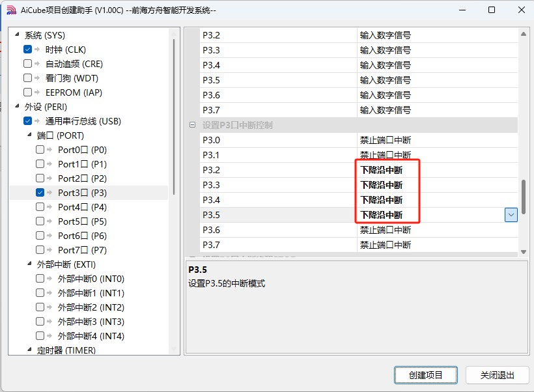Minimize the AiCube window
The width and height of the screenshot is (534, 392).
pos(462,10)
